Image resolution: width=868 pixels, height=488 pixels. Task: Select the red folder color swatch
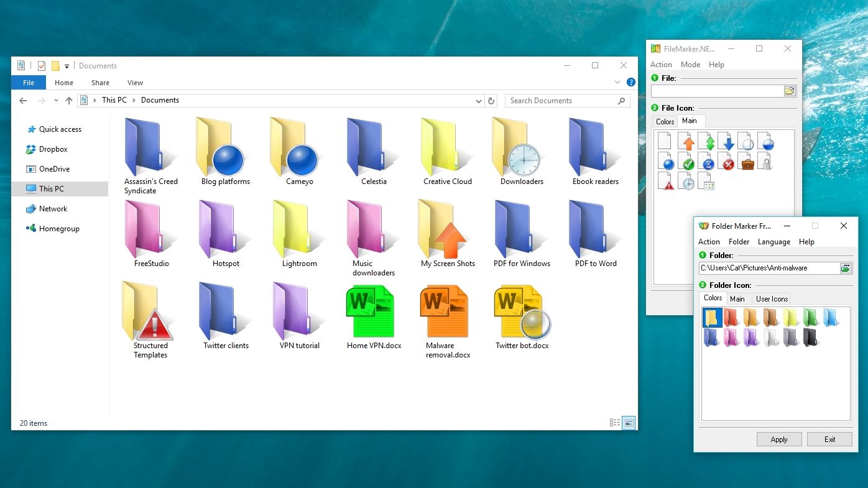pos(732,317)
